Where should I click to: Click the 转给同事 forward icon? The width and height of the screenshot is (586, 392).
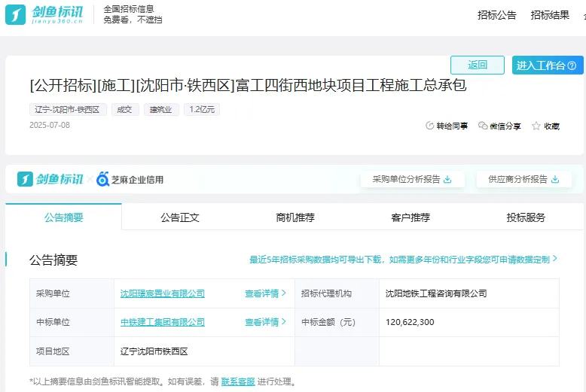pos(430,126)
